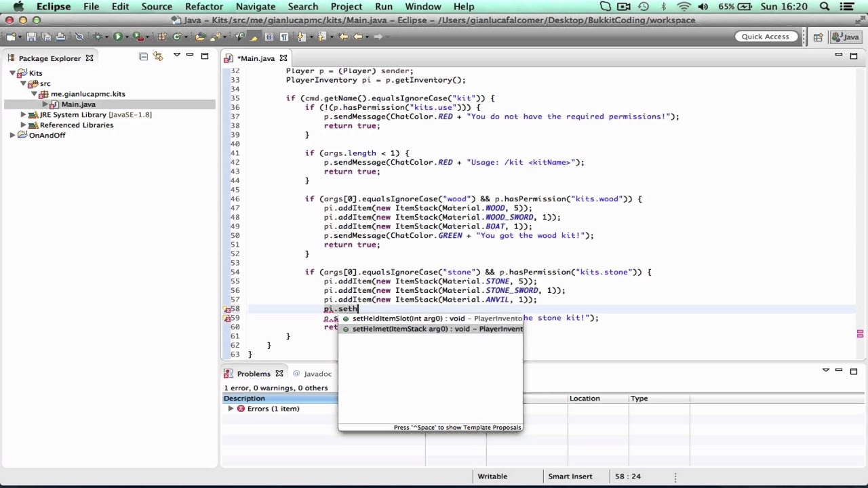Choose setHeldItemSlot(int arg0) proposal
The height and width of the screenshot is (488, 868).
coord(431,319)
